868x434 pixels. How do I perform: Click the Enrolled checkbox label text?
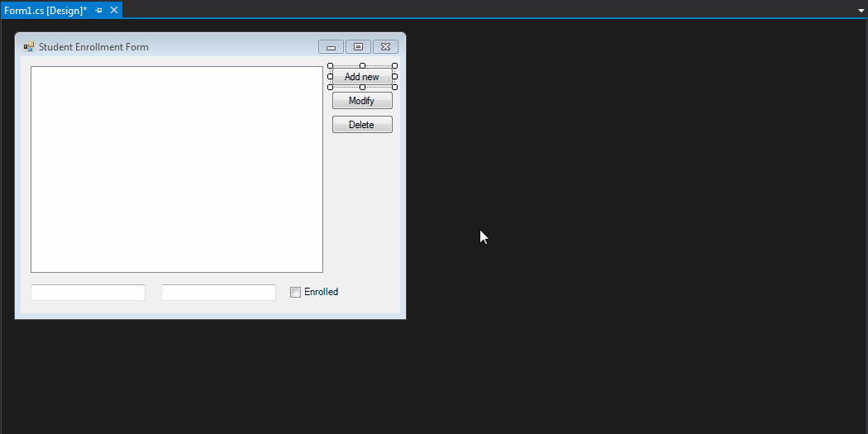coord(321,292)
